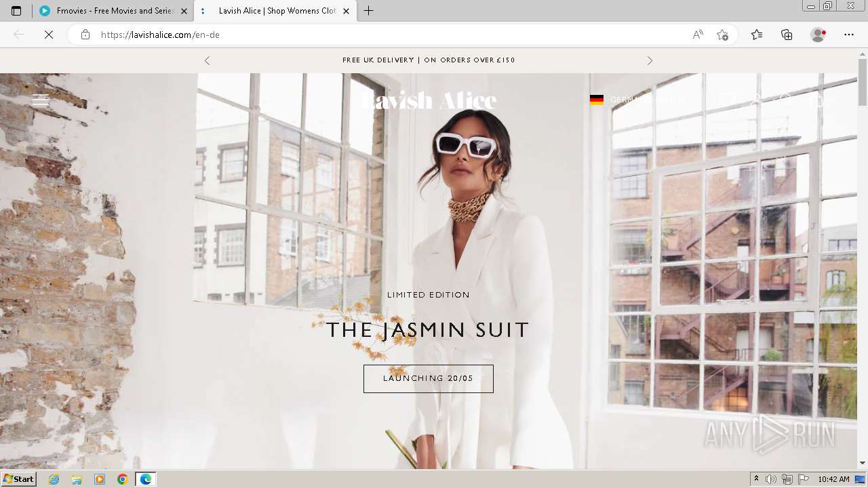
Task: Open browser Collections
Action: tap(787, 35)
